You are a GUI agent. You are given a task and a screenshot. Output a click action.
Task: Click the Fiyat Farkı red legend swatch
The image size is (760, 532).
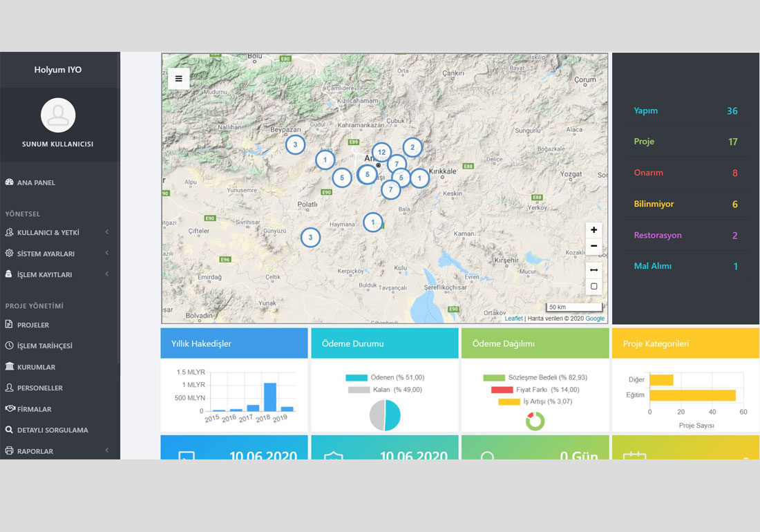coord(502,390)
